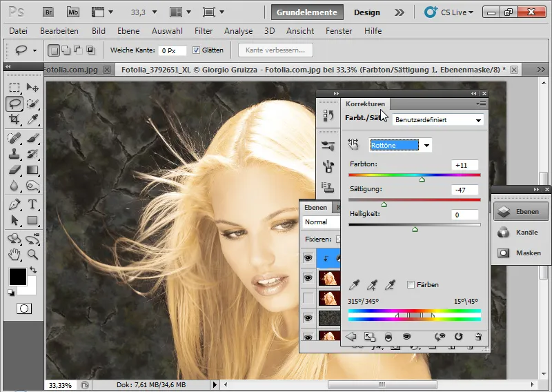Activate the Hand tool

click(14, 255)
